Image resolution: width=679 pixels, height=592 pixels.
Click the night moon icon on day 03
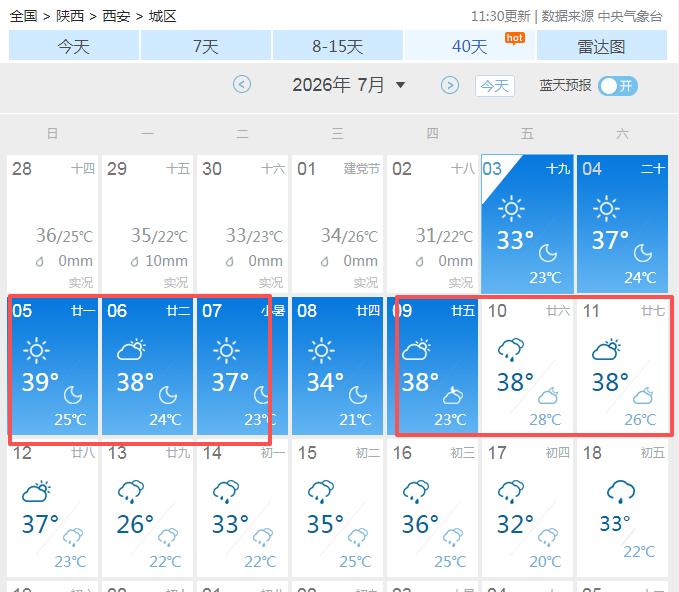click(x=548, y=253)
